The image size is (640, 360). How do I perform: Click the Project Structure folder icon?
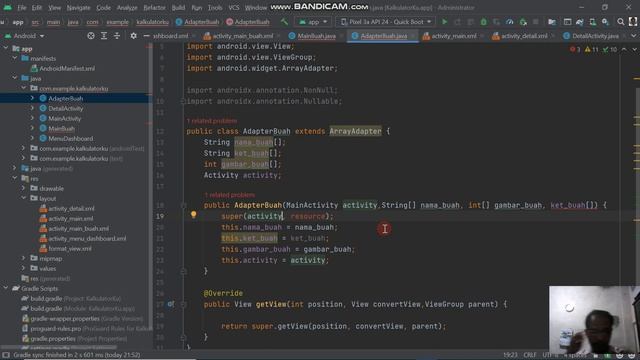click(552, 22)
